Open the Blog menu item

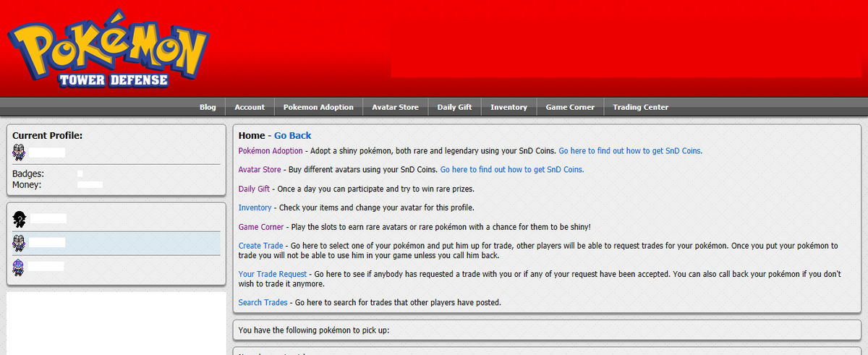tap(208, 107)
